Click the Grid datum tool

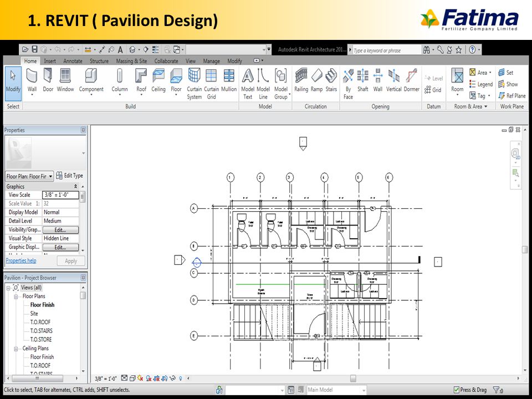tap(433, 90)
